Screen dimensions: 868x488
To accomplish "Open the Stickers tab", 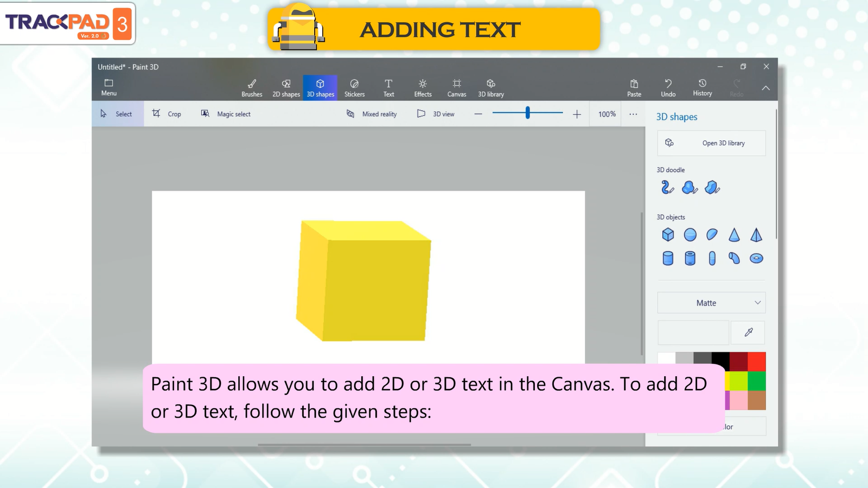I will 354,88.
